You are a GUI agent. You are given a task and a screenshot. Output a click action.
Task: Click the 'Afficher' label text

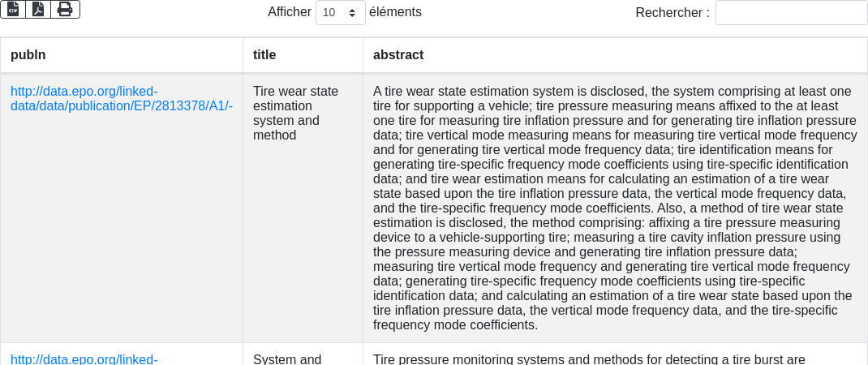pos(289,12)
